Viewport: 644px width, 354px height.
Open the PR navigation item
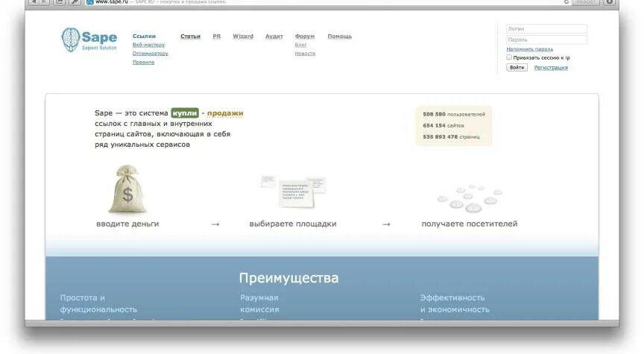tap(216, 36)
